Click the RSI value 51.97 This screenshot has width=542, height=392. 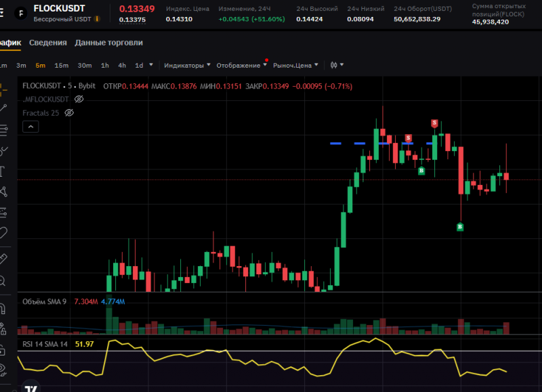click(x=84, y=344)
